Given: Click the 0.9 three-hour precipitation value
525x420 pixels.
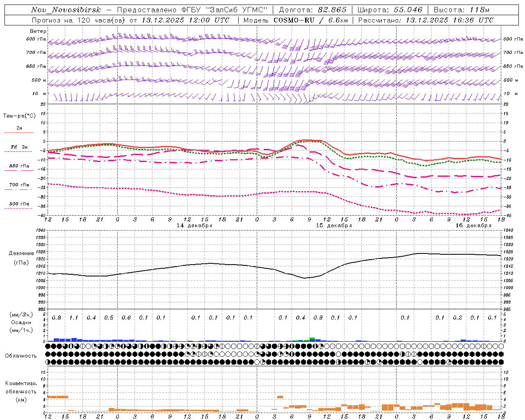Looking at the screenshot, I should 318,318.
